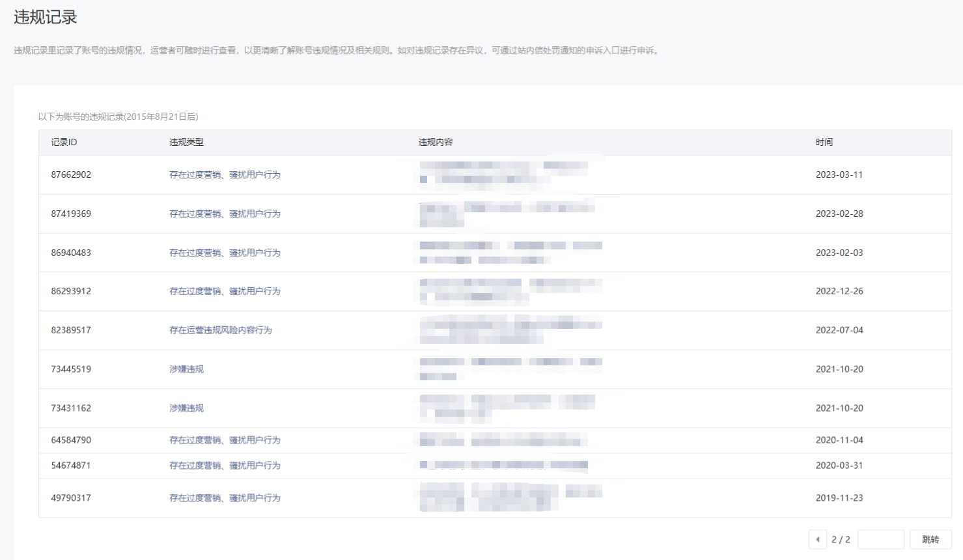Open violation type link for record 86940483
The width and height of the screenshot is (963, 560).
[225, 253]
